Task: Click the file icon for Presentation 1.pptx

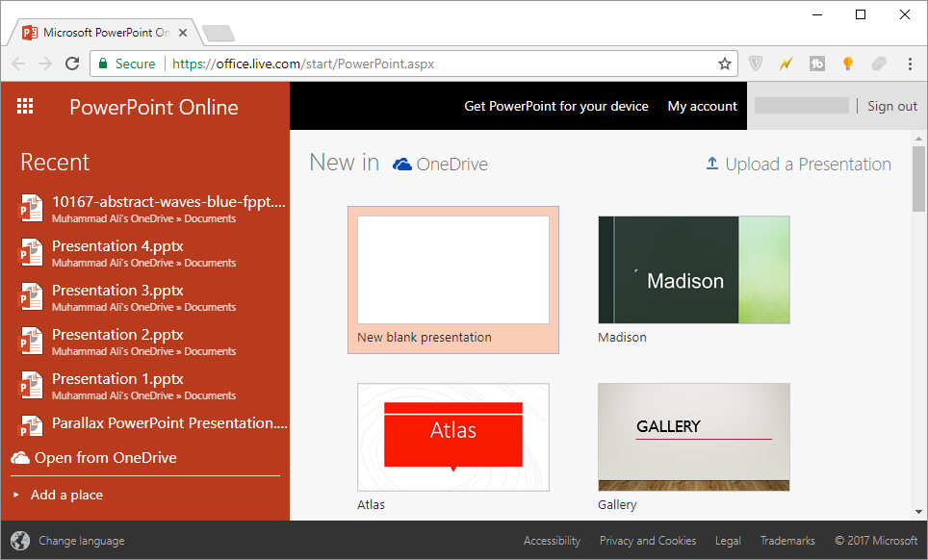Action: [32, 386]
